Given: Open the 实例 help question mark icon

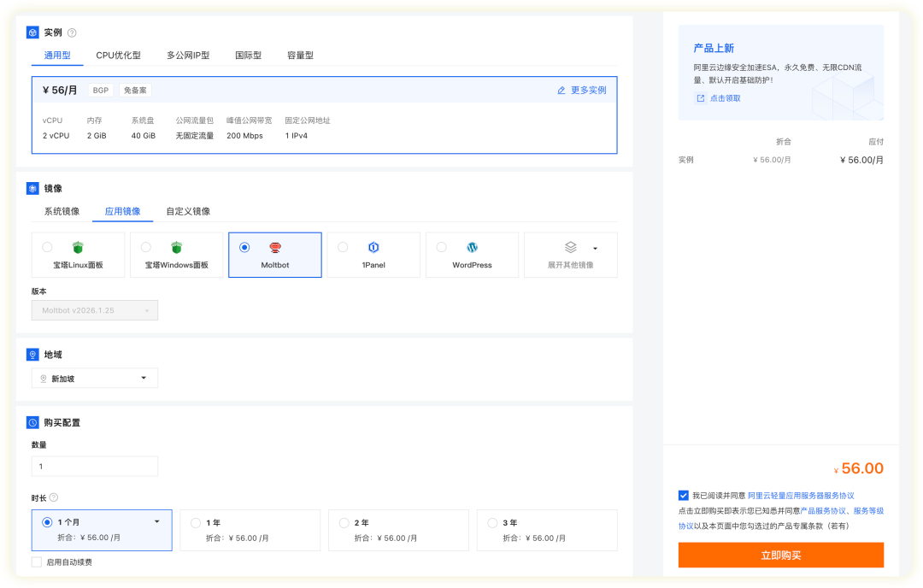Looking at the screenshot, I should [73, 32].
